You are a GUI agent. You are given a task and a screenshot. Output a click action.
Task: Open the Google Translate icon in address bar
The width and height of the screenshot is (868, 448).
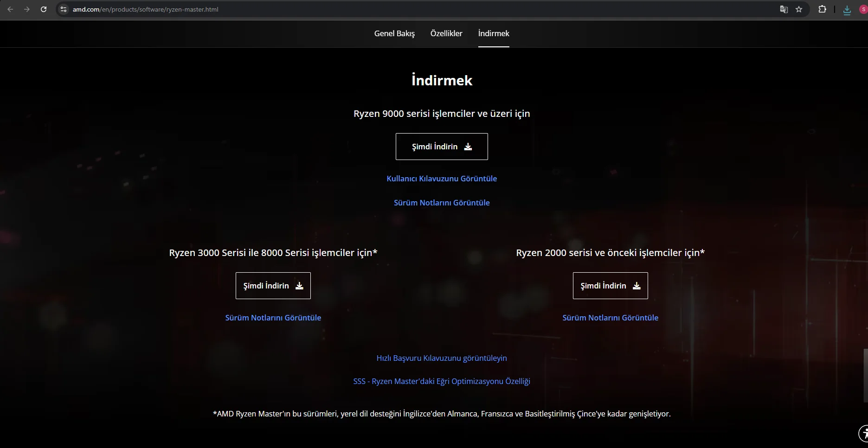784,9
